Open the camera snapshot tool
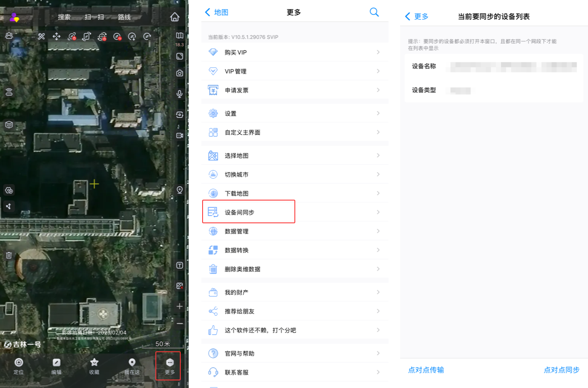588x388 pixels. click(x=179, y=73)
